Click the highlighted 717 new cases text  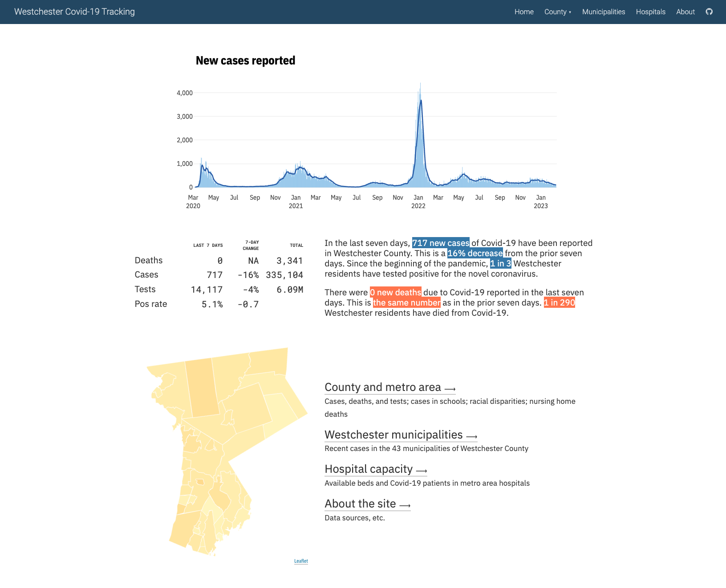click(440, 243)
